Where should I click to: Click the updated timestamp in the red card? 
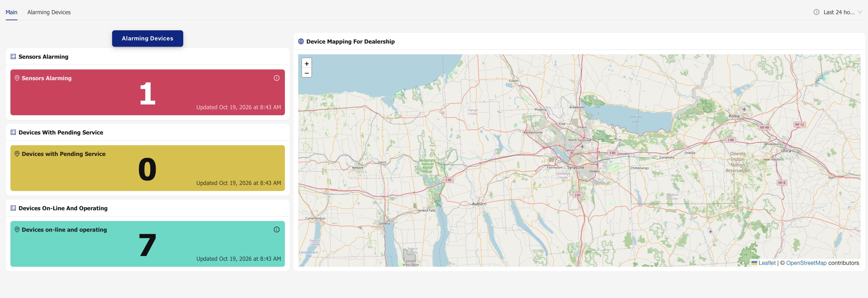point(238,107)
